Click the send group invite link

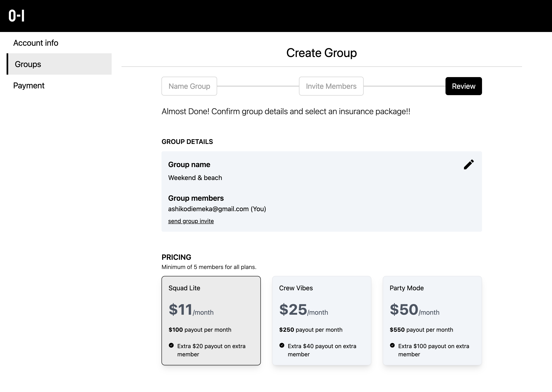coord(191,221)
